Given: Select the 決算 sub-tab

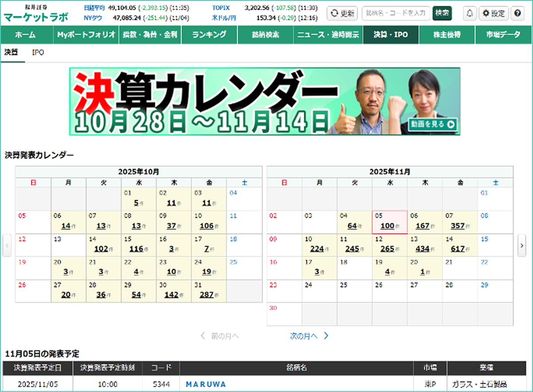Looking at the screenshot, I should [11, 52].
